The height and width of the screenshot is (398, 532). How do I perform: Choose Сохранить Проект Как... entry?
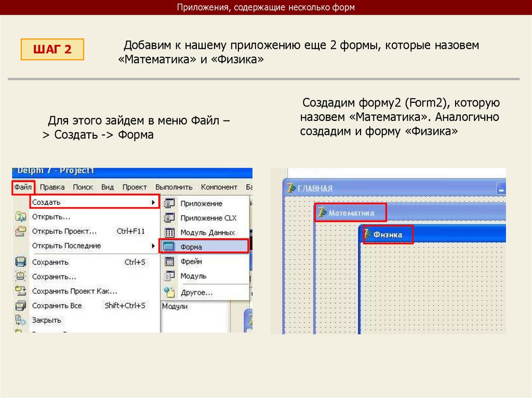pos(87,291)
